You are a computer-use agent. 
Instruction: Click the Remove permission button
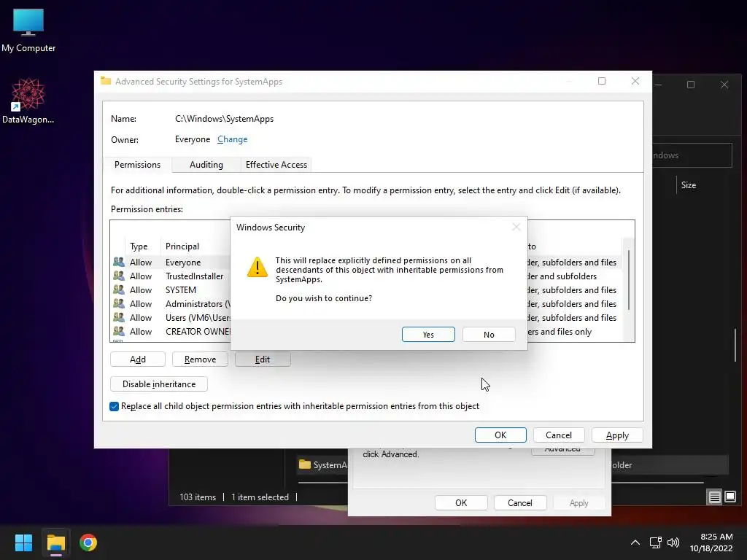[200, 359]
